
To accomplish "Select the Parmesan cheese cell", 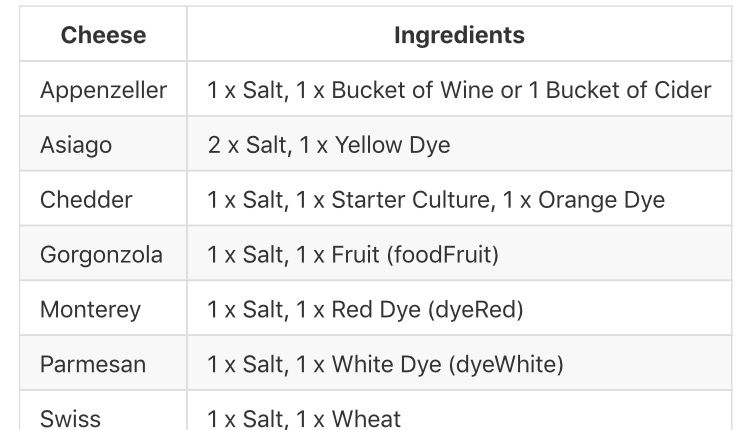I will click(93, 365).
